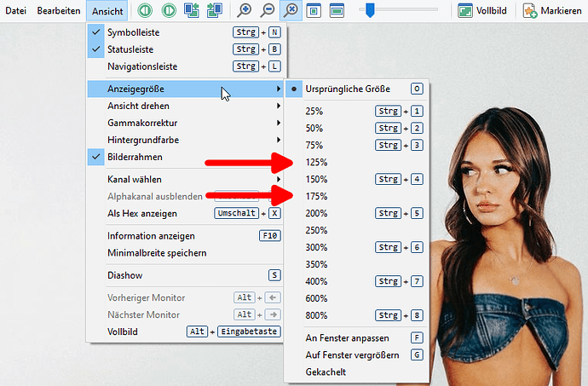Viewport: 588px width, 386px height.
Task: Click the fit to window toolbar icon
Action: 314,10
